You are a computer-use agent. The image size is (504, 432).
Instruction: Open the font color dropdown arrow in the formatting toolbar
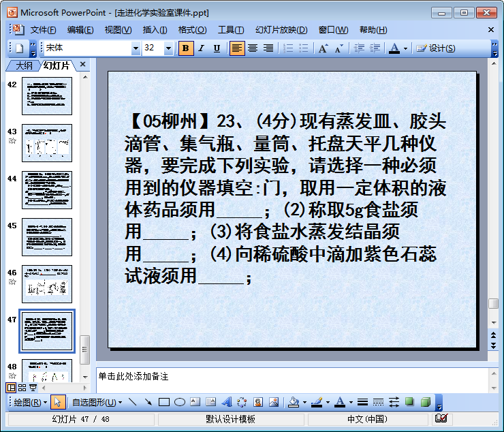pyautogui.click(x=405, y=48)
